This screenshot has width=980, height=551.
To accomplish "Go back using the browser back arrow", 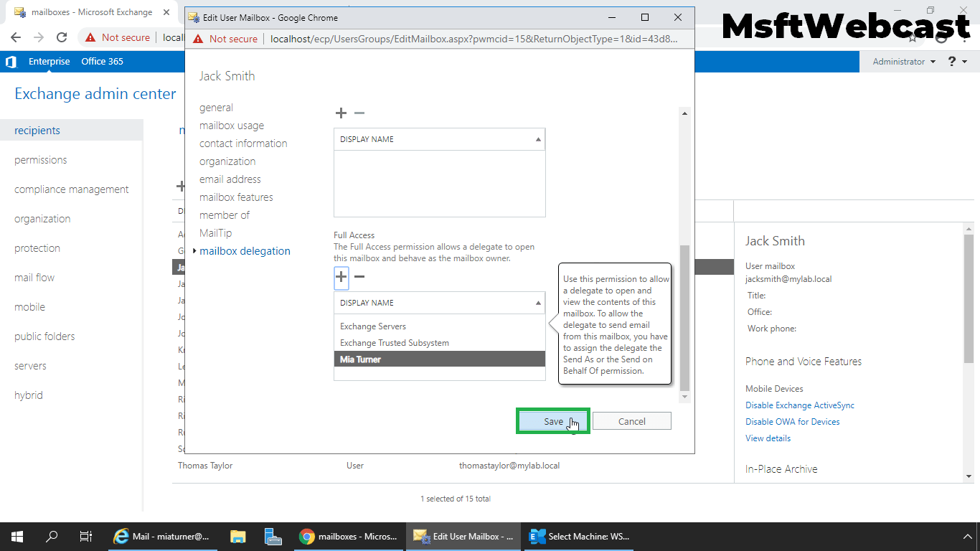I will [16, 37].
